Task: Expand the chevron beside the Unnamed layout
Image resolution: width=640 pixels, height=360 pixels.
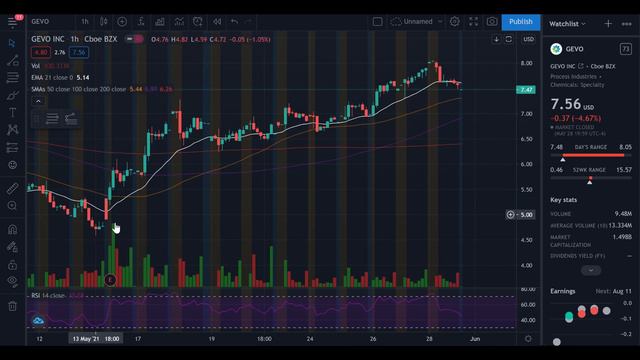Action: (x=440, y=22)
